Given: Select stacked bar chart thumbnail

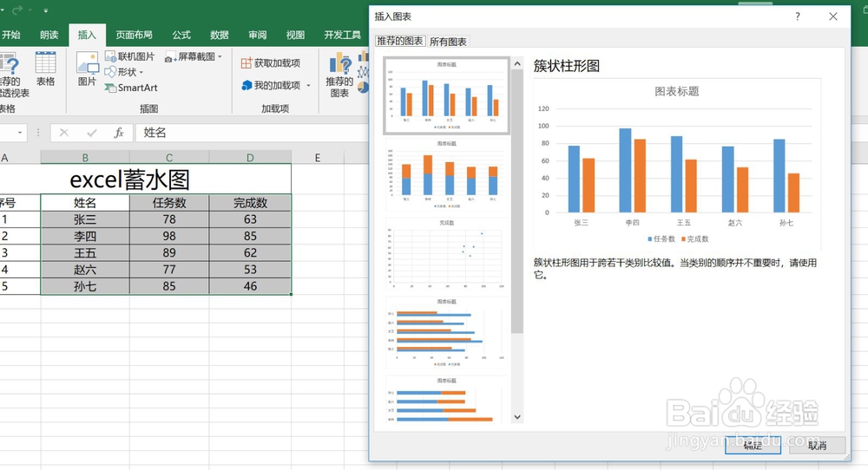Looking at the screenshot, I should click(447, 399).
